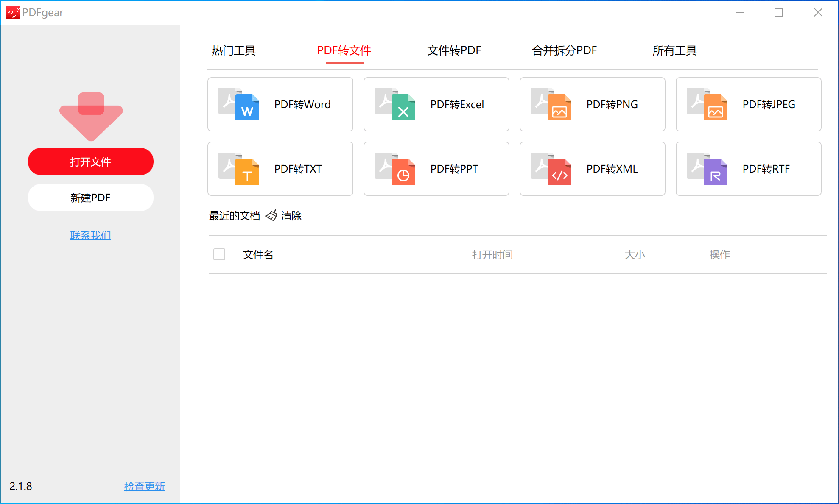839x504 pixels.
Task: Open the 合并拆分PDF tab
Action: click(x=564, y=50)
